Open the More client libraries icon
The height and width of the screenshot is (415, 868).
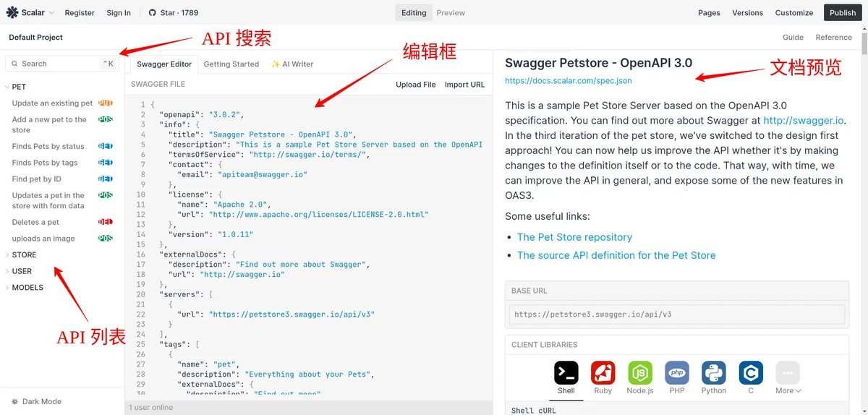pos(788,373)
